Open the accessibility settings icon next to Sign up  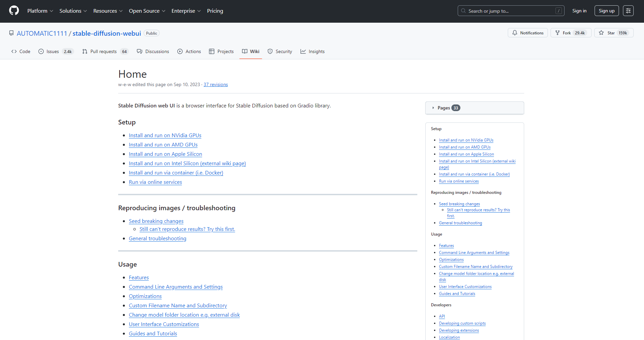pyautogui.click(x=628, y=11)
